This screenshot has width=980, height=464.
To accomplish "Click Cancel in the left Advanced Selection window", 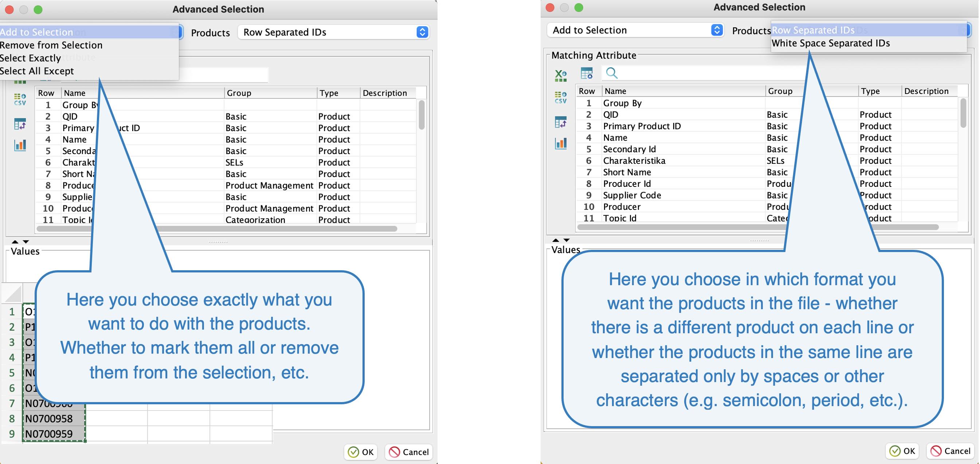I will [x=409, y=452].
